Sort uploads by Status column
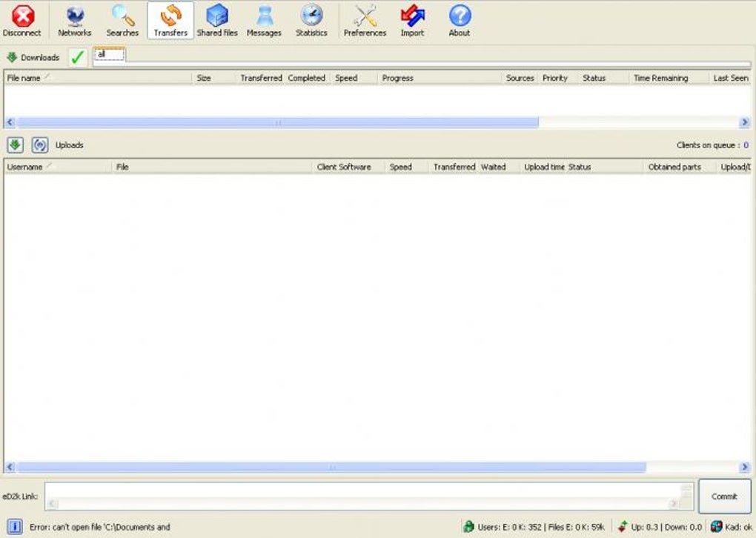The width and height of the screenshot is (756, 538). (x=605, y=167)
